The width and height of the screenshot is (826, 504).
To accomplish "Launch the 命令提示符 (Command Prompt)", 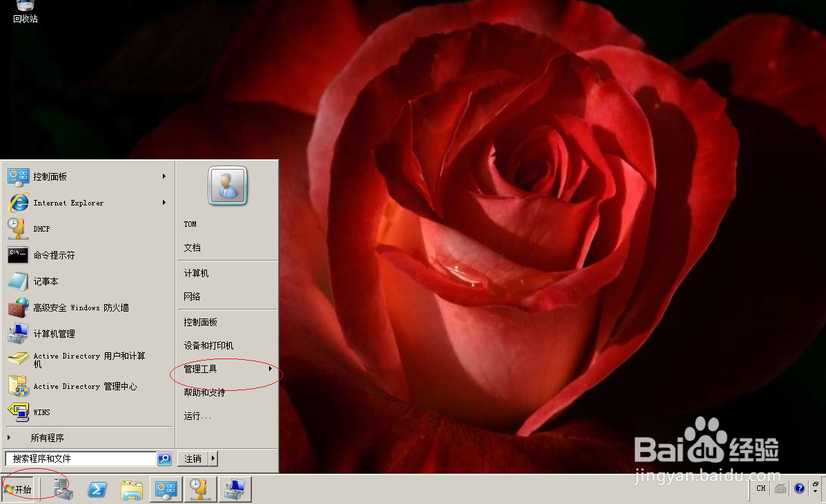I will (x=55, y=254).
